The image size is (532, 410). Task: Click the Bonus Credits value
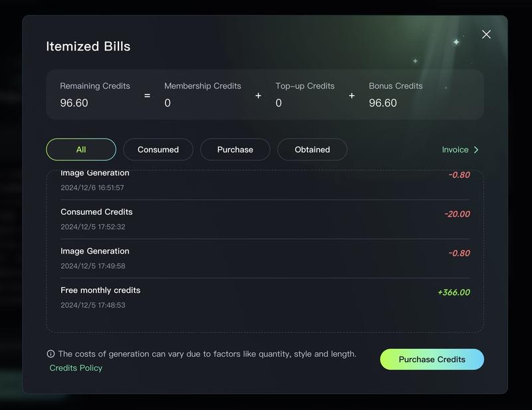tap(383, 103)
